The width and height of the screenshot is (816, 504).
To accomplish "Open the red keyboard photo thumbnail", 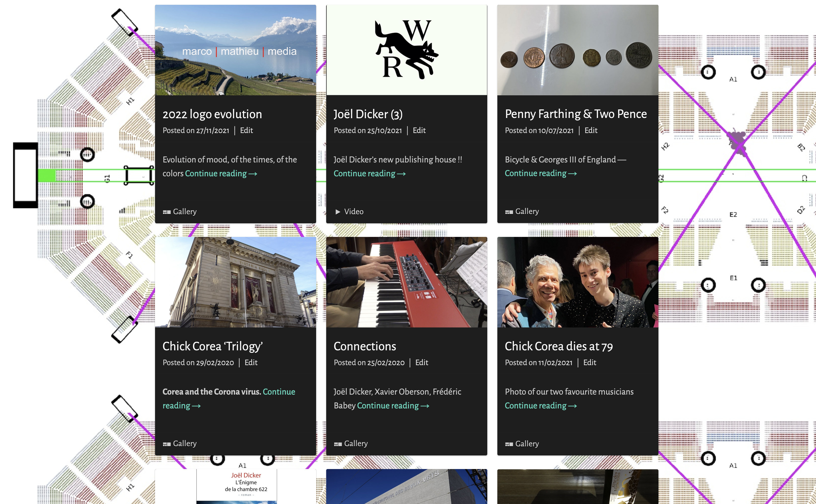I will (406, 282).
